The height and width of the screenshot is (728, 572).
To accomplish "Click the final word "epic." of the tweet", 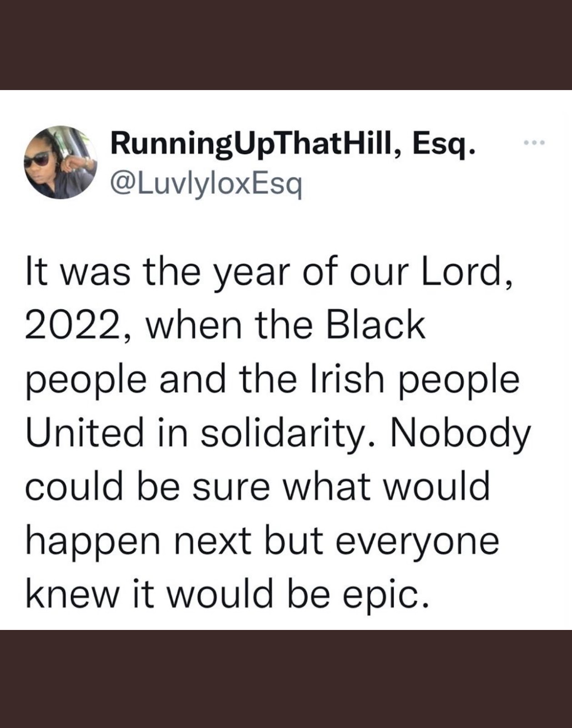I will (x=385, y=596).
